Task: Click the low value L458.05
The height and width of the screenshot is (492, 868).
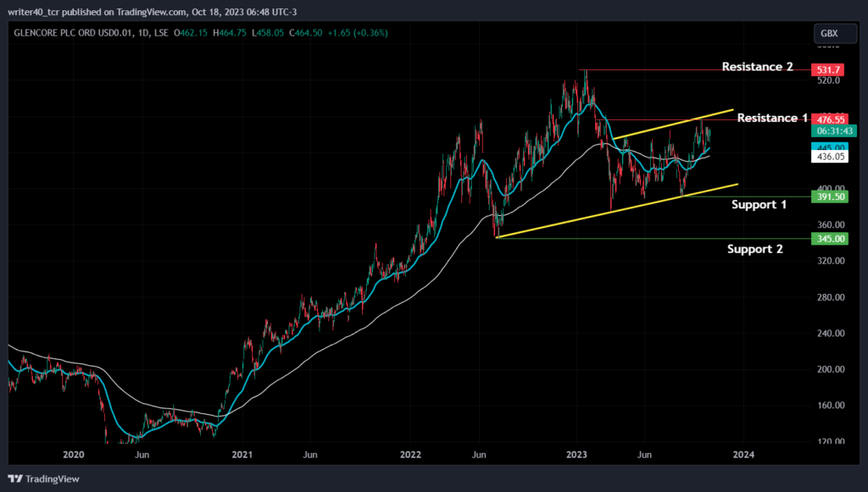Action: coord(267,33)
